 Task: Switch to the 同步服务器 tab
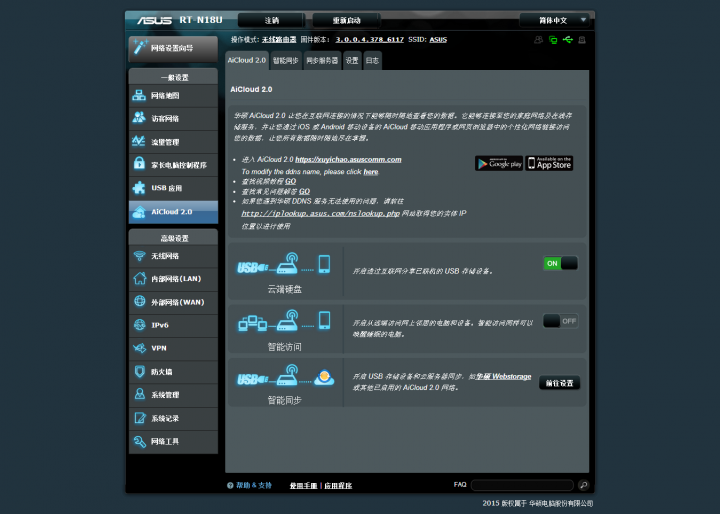coord(322,61)
